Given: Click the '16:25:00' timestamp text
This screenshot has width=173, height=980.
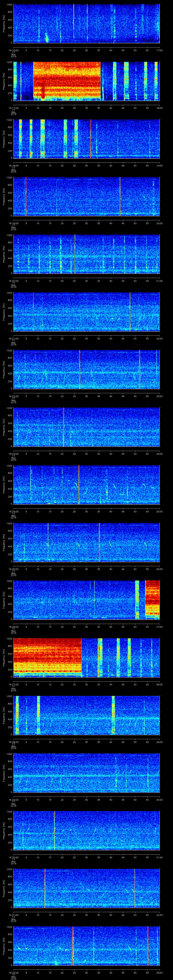Looking at the screenshot, I should [x=13, y=569].
